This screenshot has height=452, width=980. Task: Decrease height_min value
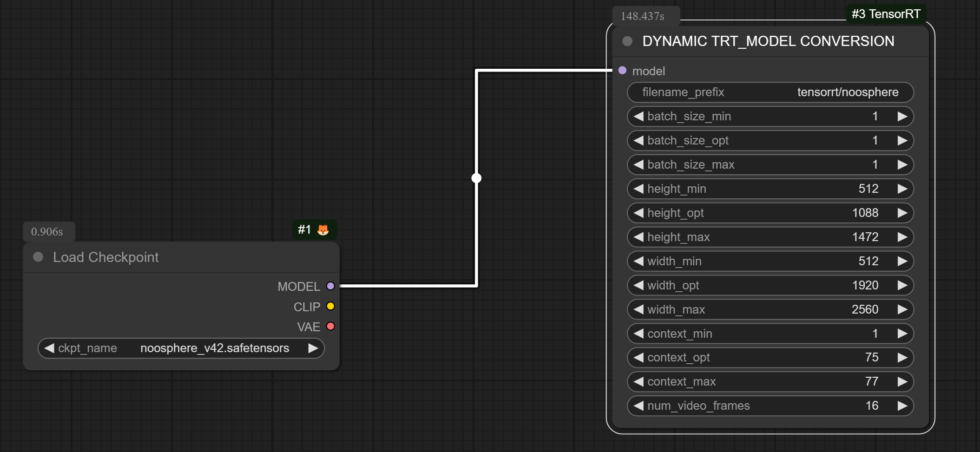[x=638, y=189]
